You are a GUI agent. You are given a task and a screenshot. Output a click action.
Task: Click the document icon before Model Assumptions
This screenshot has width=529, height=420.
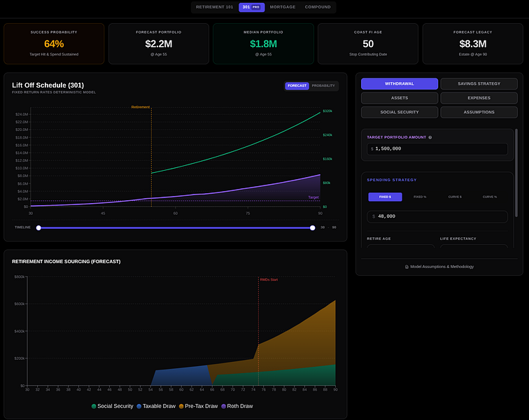[x=407, y=267]
